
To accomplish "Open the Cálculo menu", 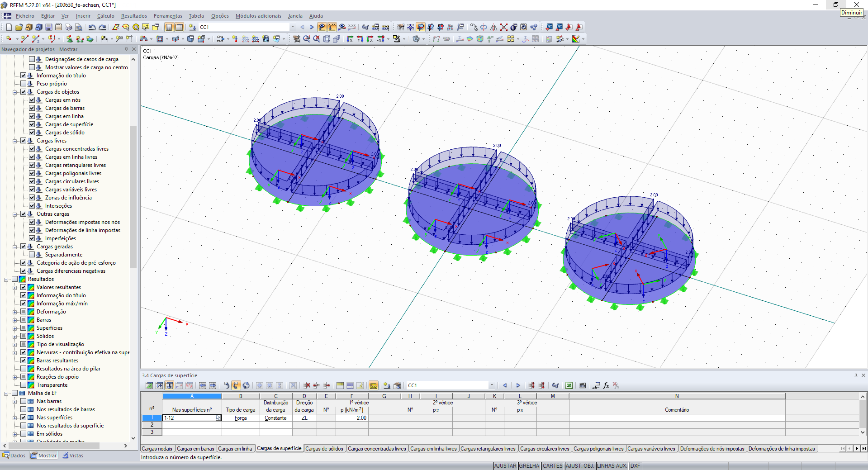I will click(106, 16).
